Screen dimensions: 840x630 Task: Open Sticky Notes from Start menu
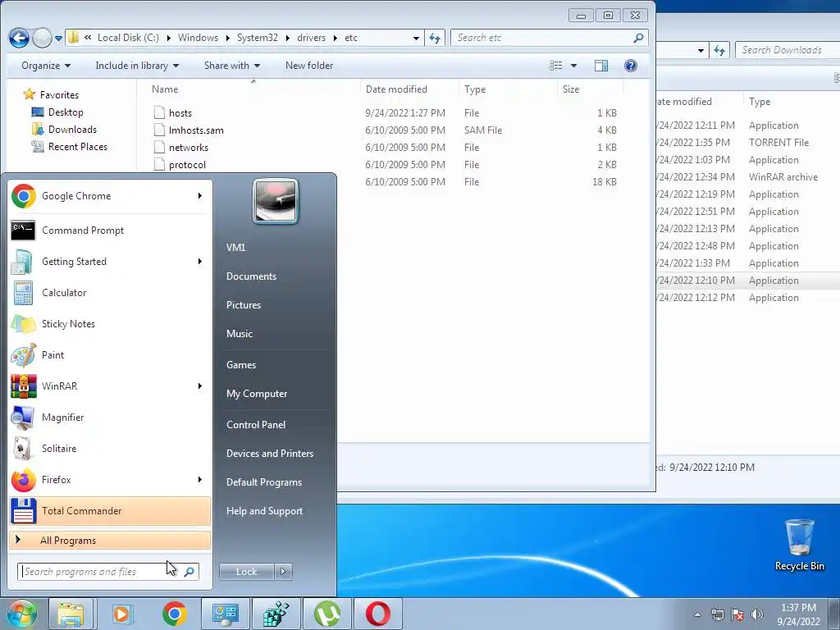(x=110, y=323)
